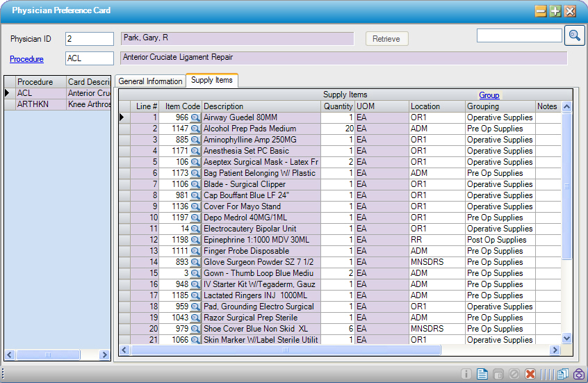
Task: Click the purple medical kit icon
Action: click(579, 374)
